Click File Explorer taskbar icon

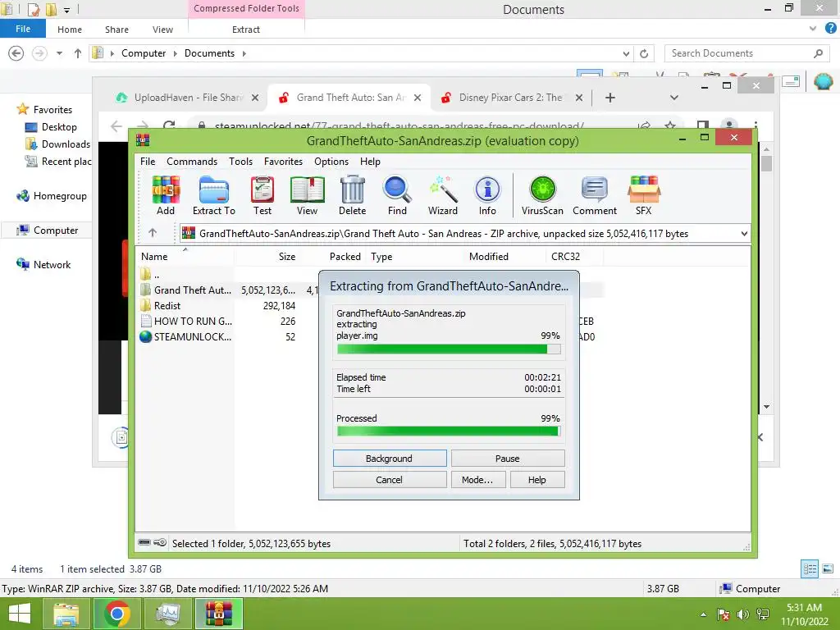[x=66, y=614]
